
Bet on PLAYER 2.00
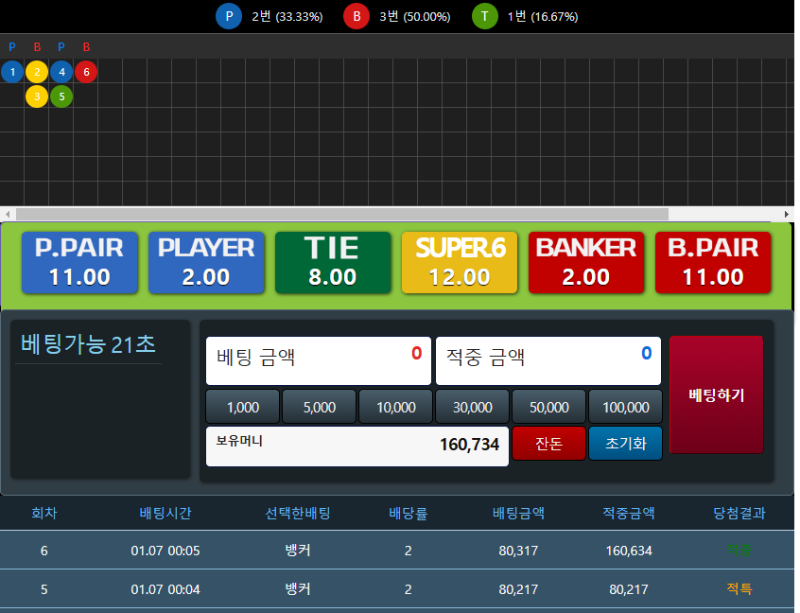click(206, 262)
